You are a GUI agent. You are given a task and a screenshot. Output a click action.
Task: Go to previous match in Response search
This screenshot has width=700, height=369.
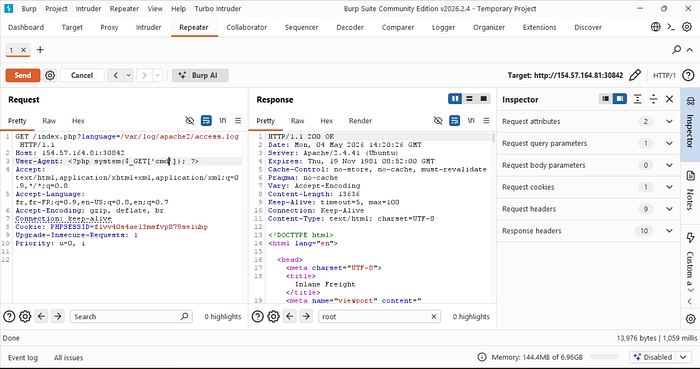pos(290,316)
